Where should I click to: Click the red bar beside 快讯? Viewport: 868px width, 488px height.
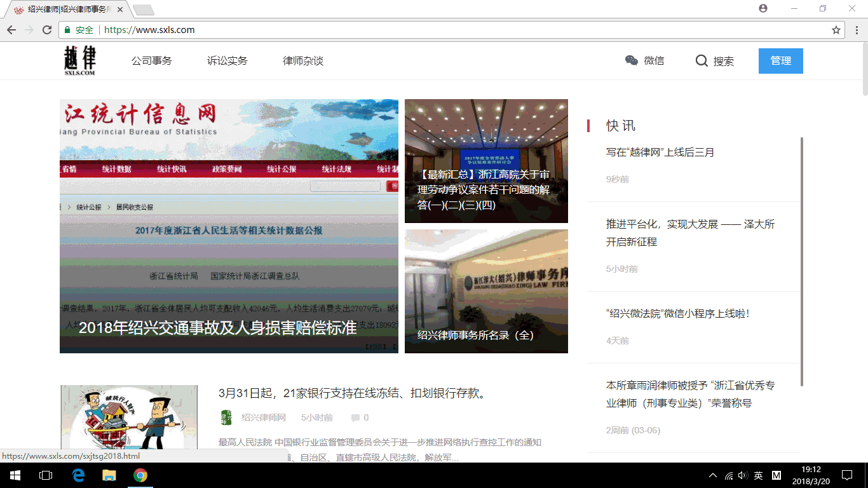point(590,126)
